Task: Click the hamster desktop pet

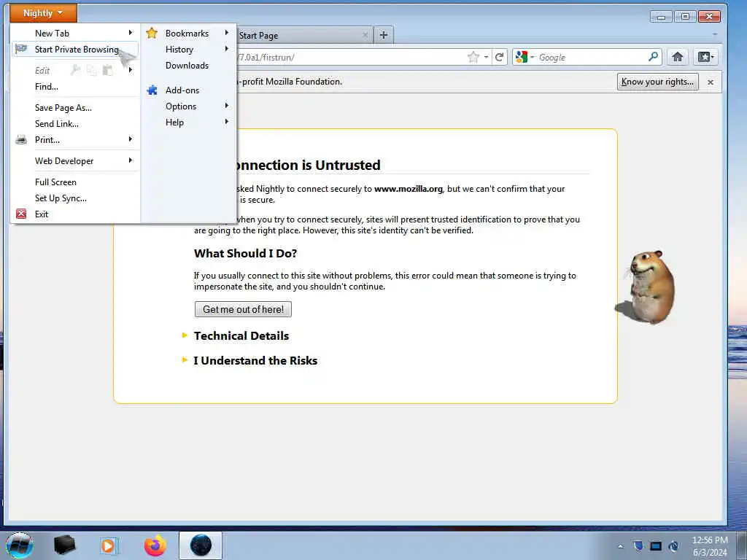Action: click(x=649, y=287)
